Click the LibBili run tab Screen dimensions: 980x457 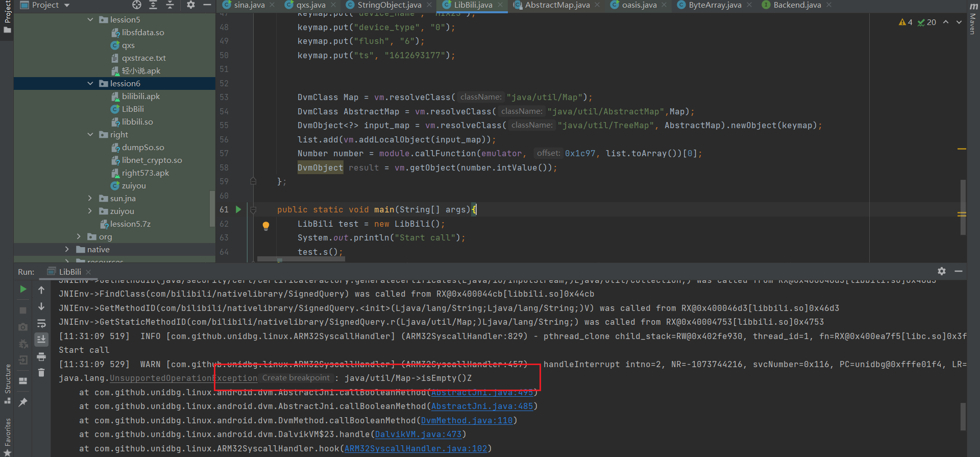click(69, 272)
